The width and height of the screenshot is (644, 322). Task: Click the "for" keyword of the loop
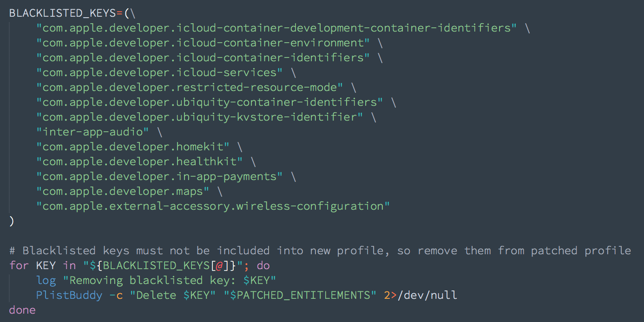[x=19, y=265]
